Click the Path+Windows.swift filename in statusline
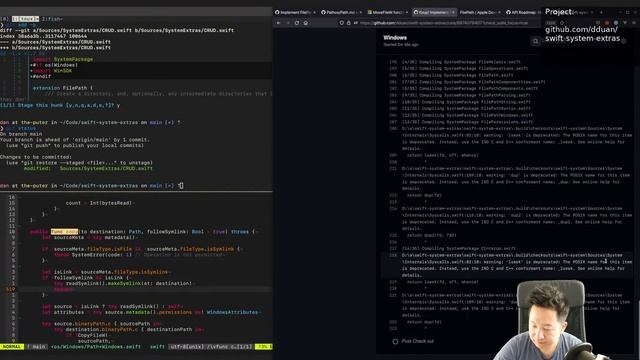Image resolution: width=640 pixels, height=360 pixels. [96, 347]
